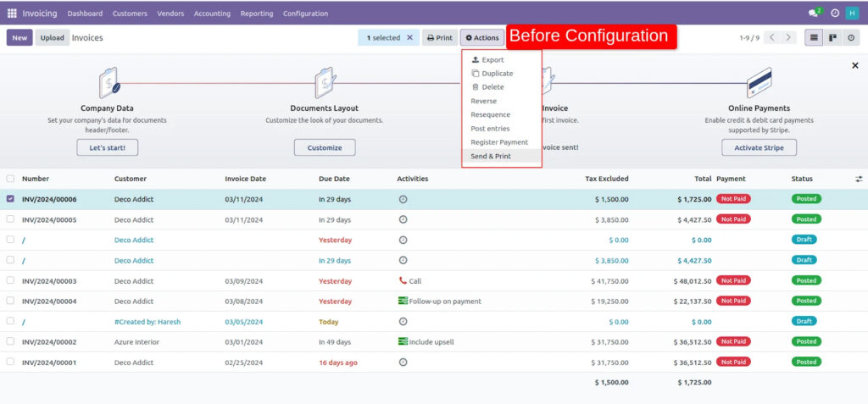The image size is (868, 404).
Task: Switch to kanban view icon
Action: click(833, 38)
